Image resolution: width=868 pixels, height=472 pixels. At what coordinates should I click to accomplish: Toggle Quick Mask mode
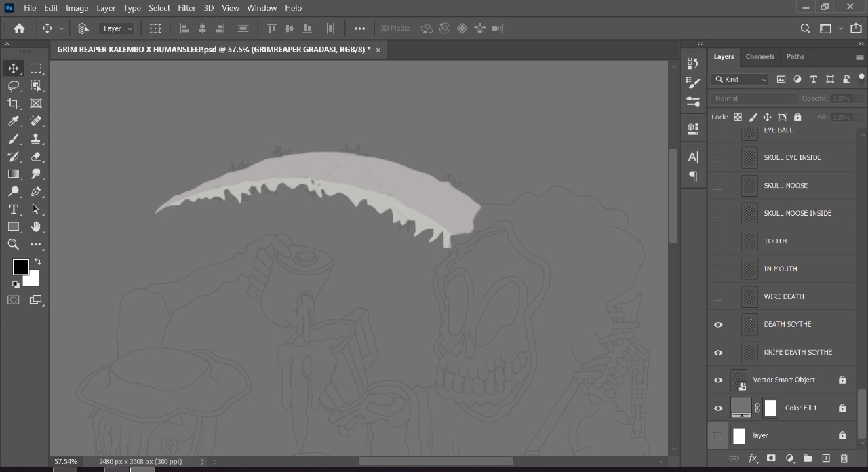14,300
